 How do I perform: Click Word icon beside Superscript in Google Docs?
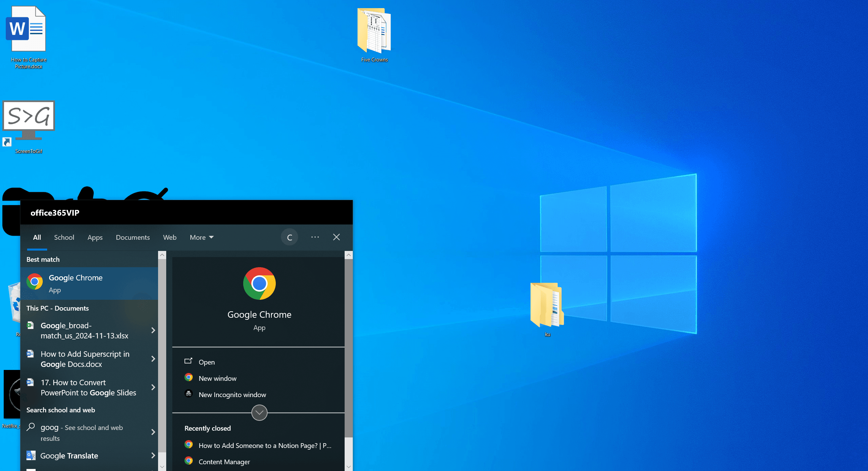[x=30, y=354]
